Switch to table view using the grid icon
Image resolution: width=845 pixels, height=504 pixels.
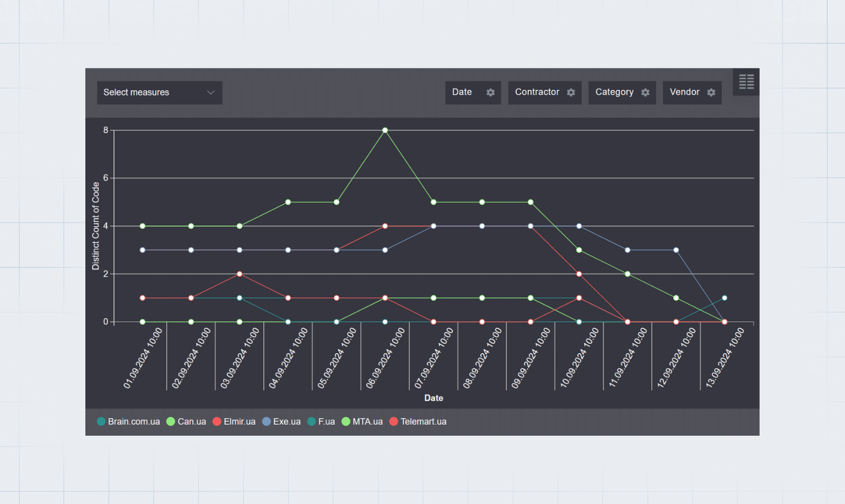[746, 81]
